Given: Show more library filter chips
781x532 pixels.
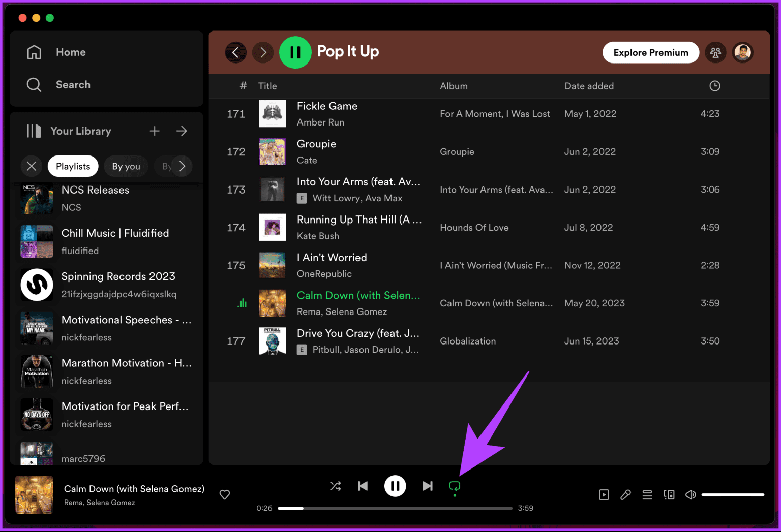Looking at the screenshot, I should coord(182,166).
